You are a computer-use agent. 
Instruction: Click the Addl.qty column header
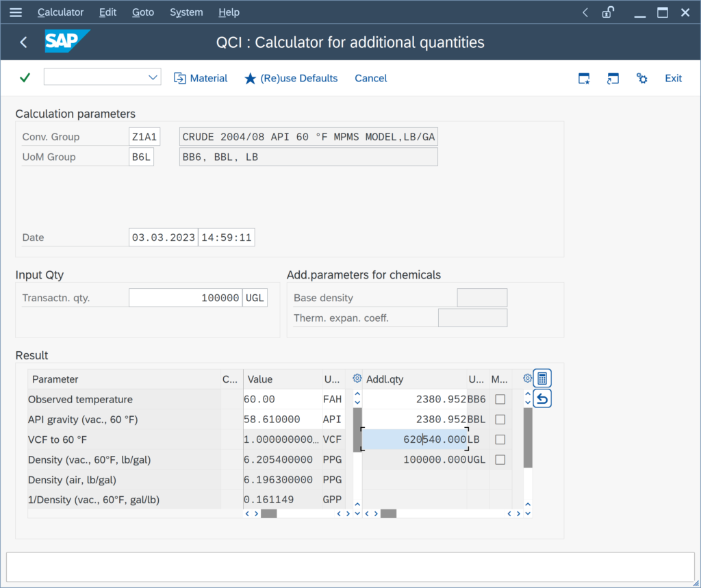click(x=414, y=379)
